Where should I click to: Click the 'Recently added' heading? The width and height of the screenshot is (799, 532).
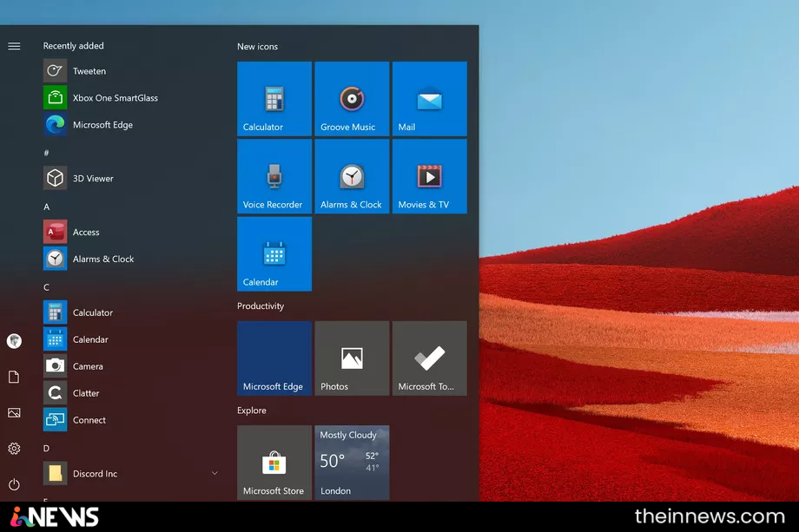click(73, 46)
